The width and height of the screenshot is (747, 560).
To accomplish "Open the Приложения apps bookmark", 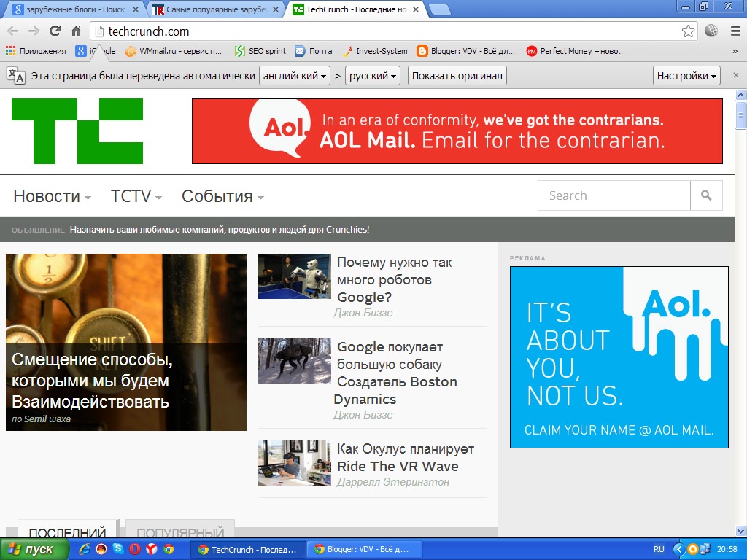I will pos(36,51).
